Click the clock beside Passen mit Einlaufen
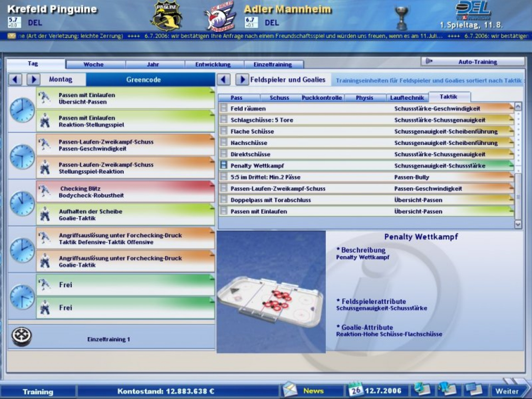The image size is (532, 399). pyautogui.click(x=22, y=110)
